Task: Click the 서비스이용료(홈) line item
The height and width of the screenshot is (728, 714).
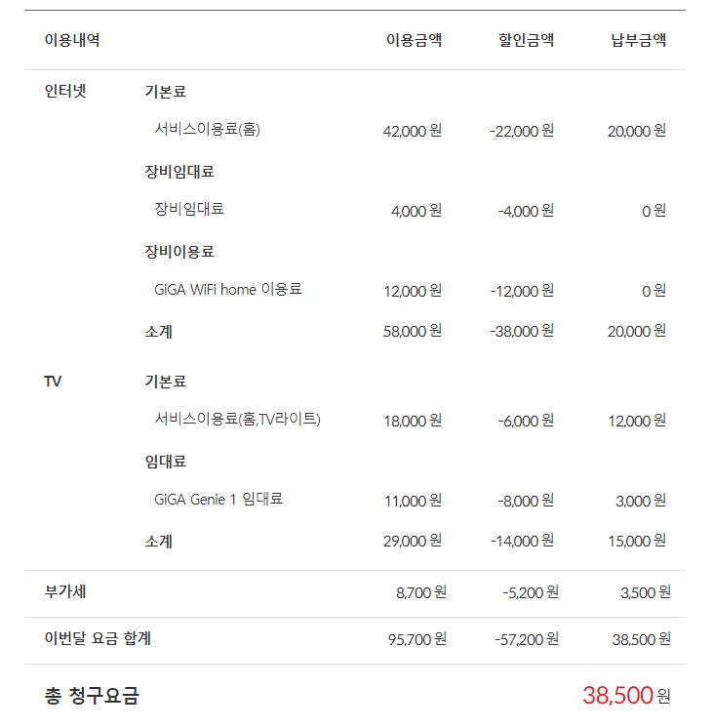Action: (x=207, y=129)
